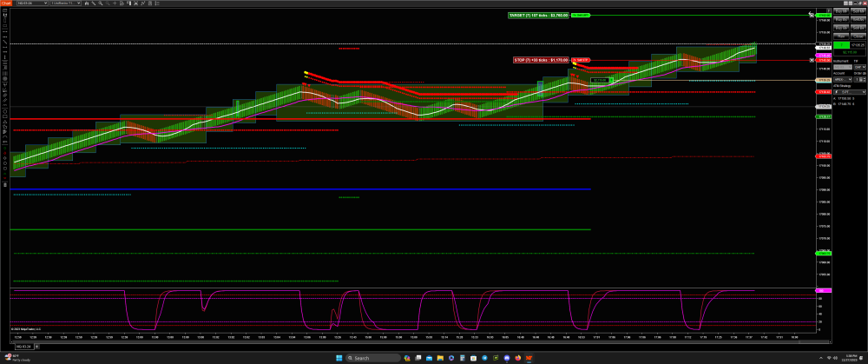Screen dimensions: 868x364
Task: Open the Drawing Tools pencil icon
Action: 94,3
